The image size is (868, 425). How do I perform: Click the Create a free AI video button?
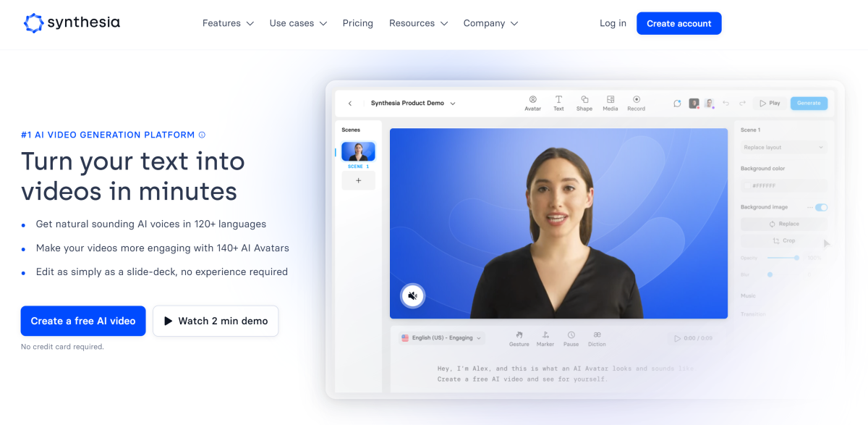[x=83, y=321]
